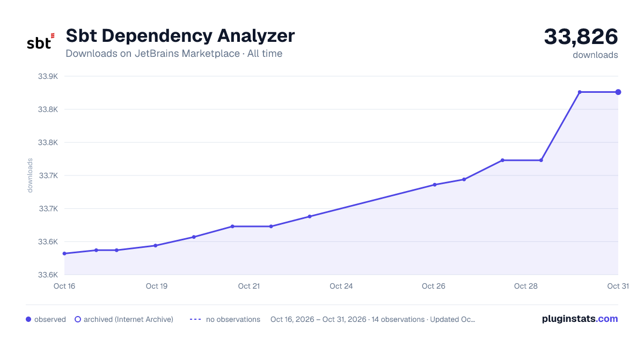
Task: Click the Oct 26 axis label
Action: [x=434, y=286]
